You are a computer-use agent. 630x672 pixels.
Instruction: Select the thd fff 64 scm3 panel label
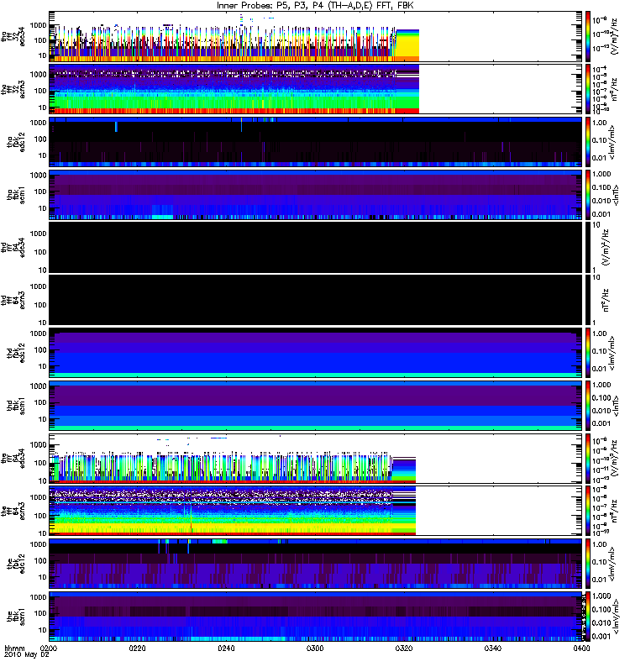13,300
